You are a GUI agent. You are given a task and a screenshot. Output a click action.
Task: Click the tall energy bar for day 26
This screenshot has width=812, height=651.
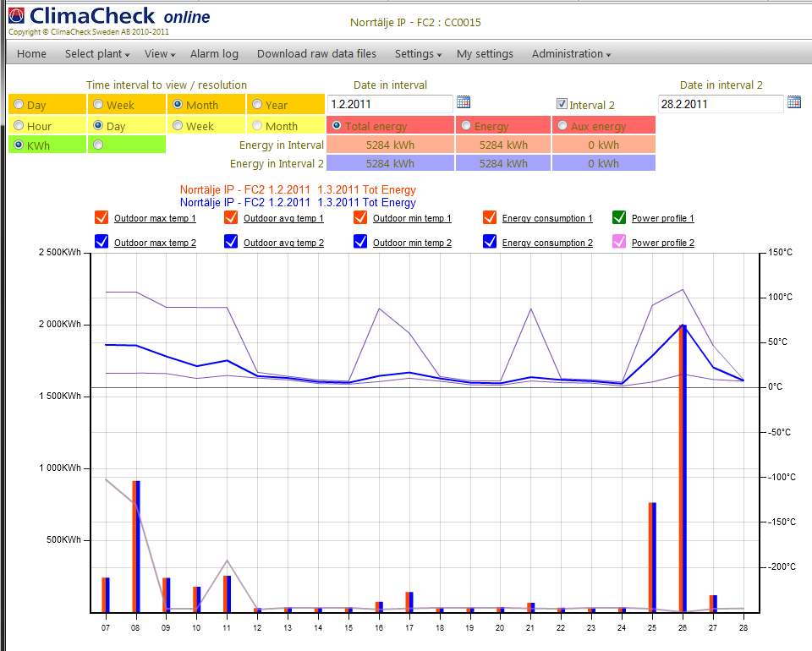683,468
